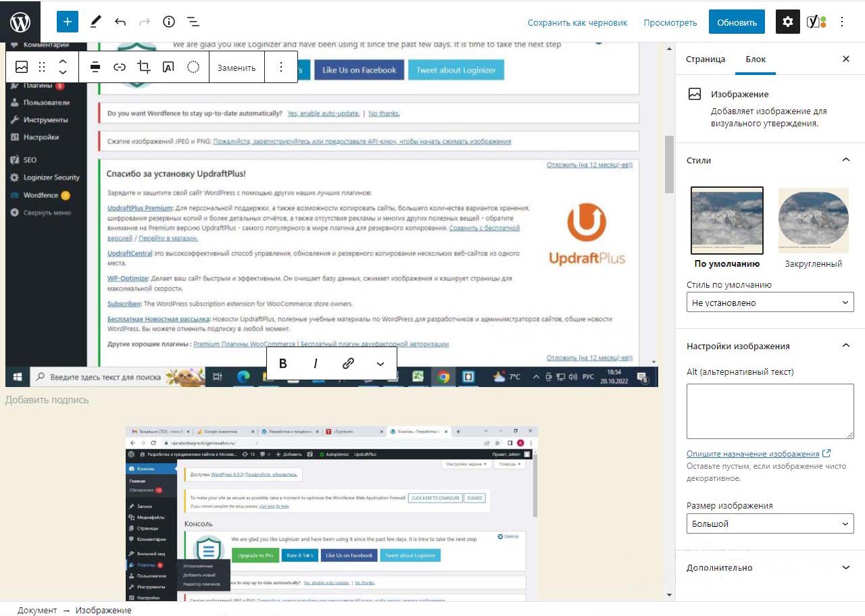The image size is (865, 616).
Task: Add text over image icon
Action: pos(168,67)
